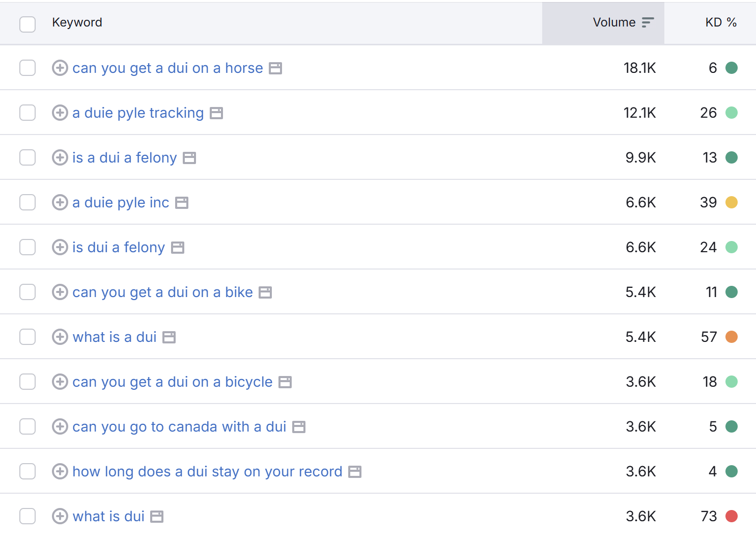Viewport: 756px width, 536px height.
Task: Add 'what is a dui' with plus icon
Action: (x=60, y=337)
